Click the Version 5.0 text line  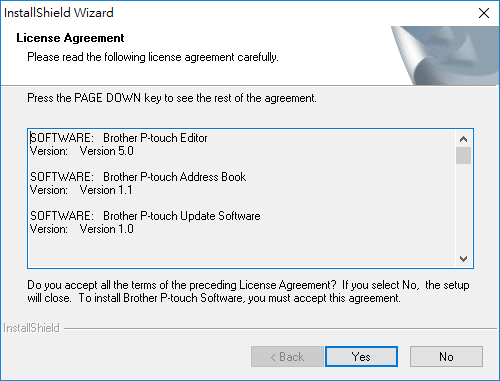(82, 151)
